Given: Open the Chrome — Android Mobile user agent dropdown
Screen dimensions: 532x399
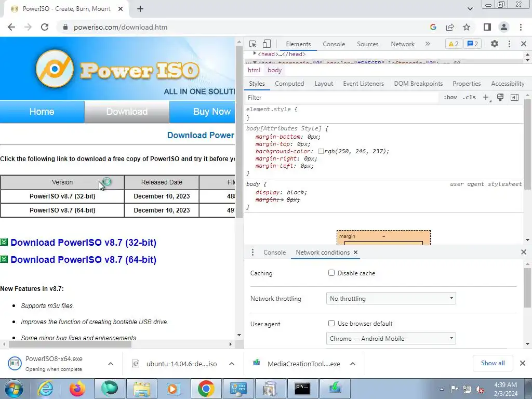Looking at the screenshot, I should point(391,338).
